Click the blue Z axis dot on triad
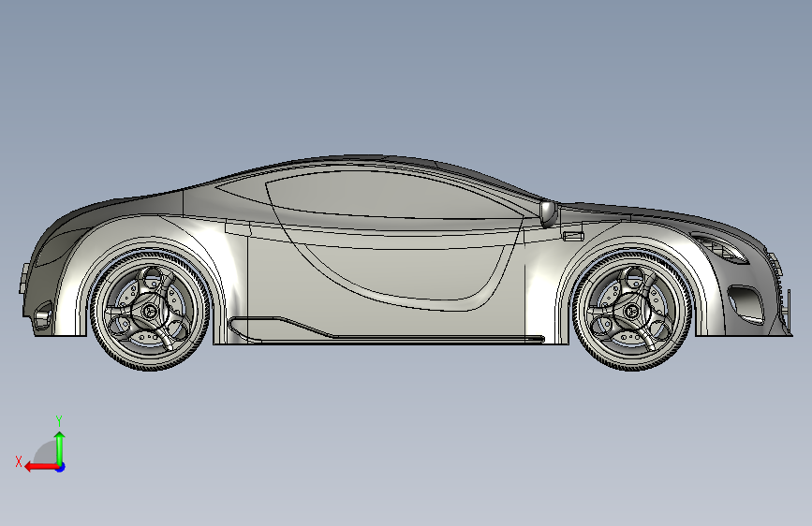This screenshot has width=812, height=526. (61, 467)
